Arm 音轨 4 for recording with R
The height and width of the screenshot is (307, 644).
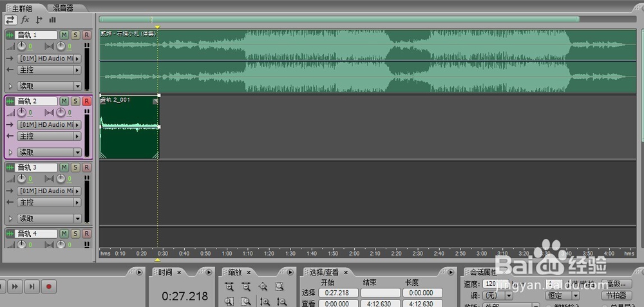86,234
